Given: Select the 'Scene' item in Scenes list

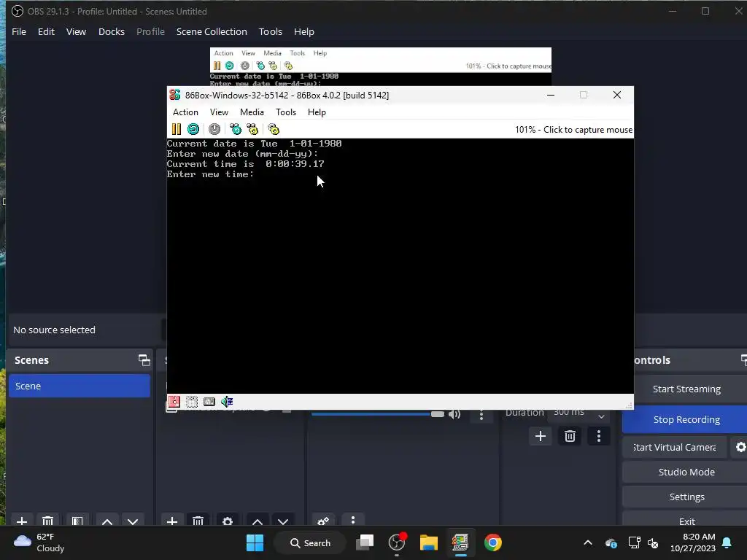Looking at the screenshot, I should click(79, 386).
